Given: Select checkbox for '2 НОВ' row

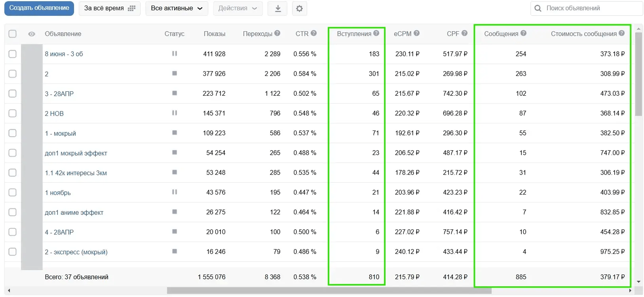Looking at the screenshot, I should click(13, 113).
